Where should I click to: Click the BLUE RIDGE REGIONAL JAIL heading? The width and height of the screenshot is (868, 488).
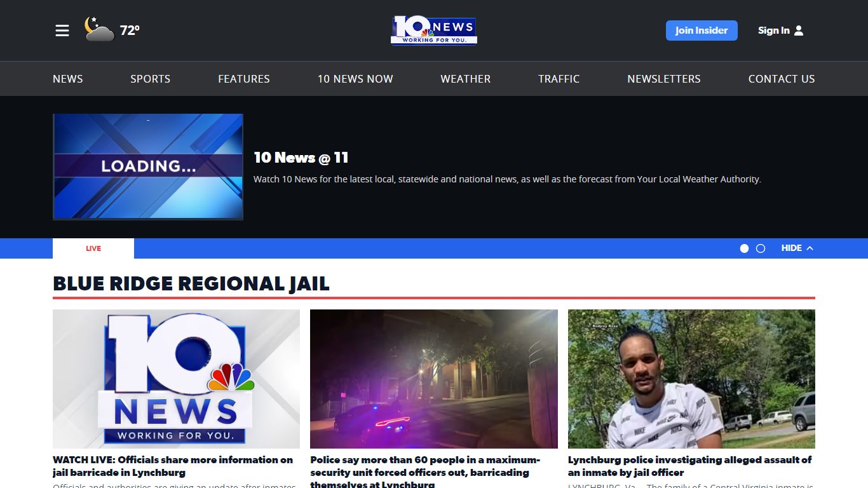point(191,283)
